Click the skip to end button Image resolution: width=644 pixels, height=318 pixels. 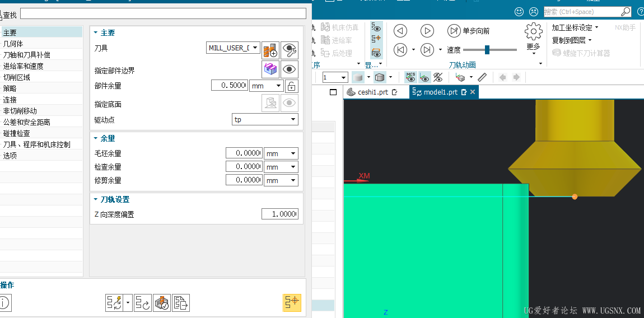(427, 50)
